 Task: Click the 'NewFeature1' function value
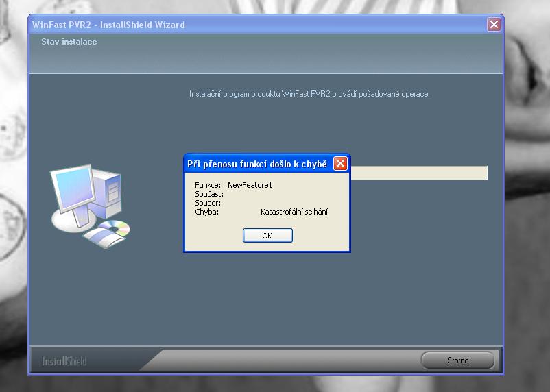(250, 185)
